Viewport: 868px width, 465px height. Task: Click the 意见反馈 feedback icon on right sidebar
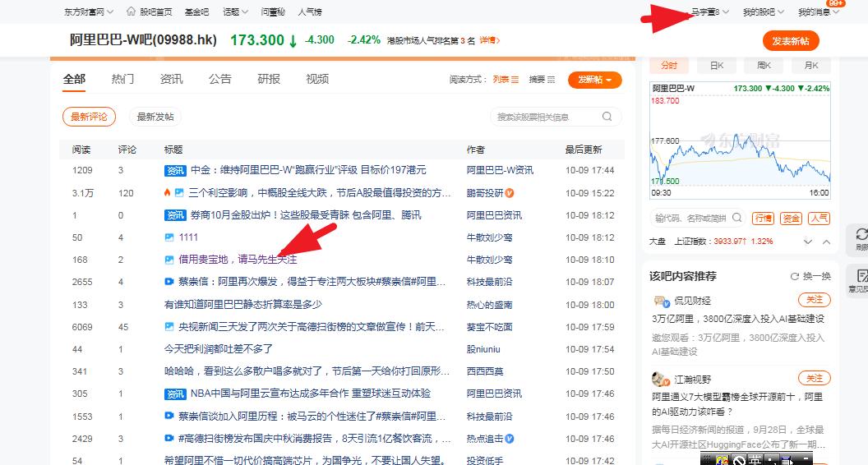coord(862,275)
